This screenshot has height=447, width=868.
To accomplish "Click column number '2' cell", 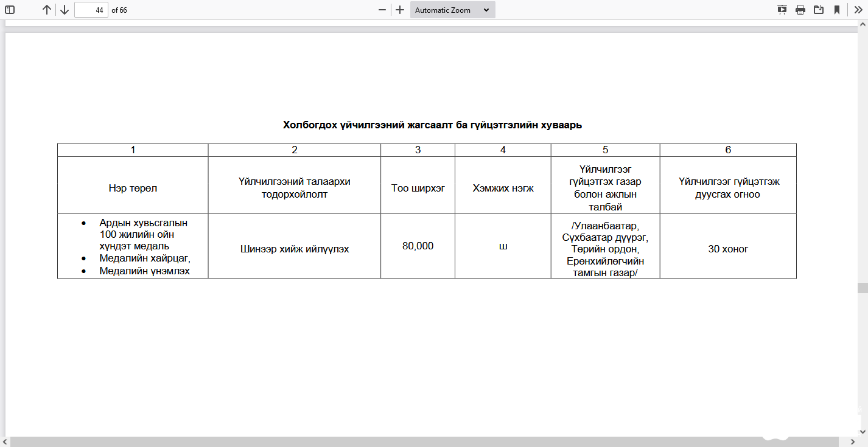I will point(295,150).
